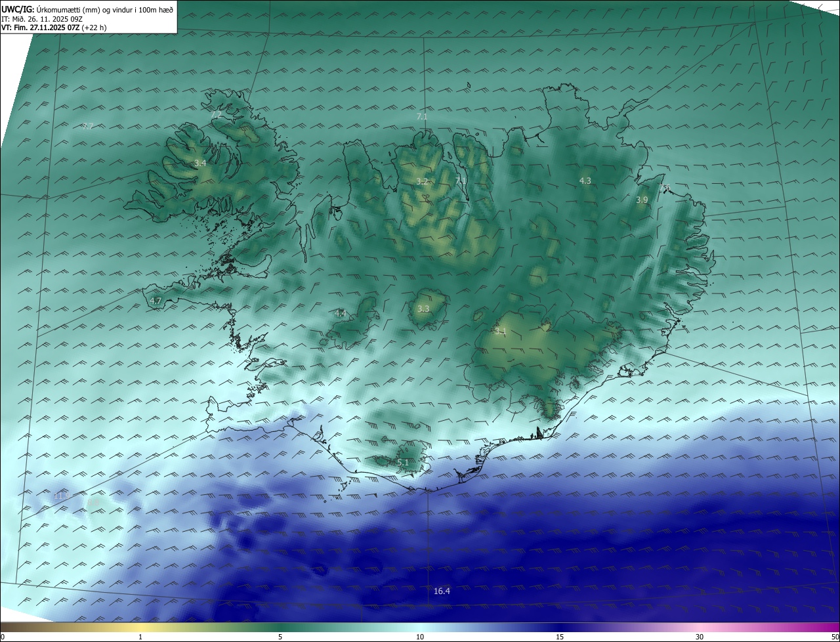Image resolution: width=840 pixels, height=642 pixels.
Task: Click the 7.1 value over the northern sea
Action: [422, 117]
